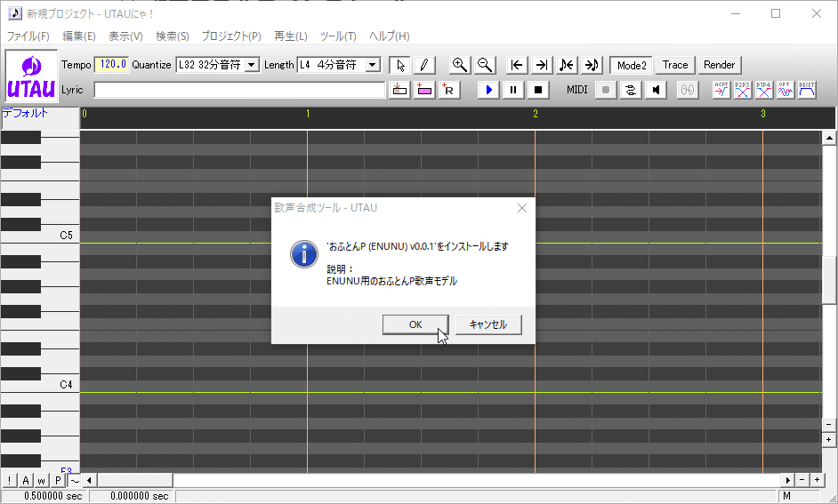Click the vertical scrollbar up arrow
Image resolution: width=838 pixels, height=504 pixels.
829,138
